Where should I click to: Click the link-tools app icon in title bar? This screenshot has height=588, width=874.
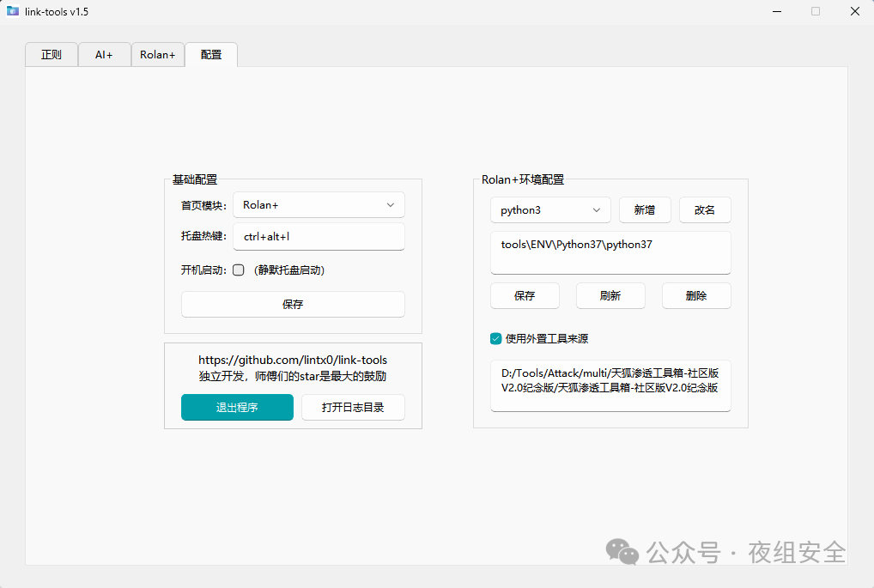point(13,11)
